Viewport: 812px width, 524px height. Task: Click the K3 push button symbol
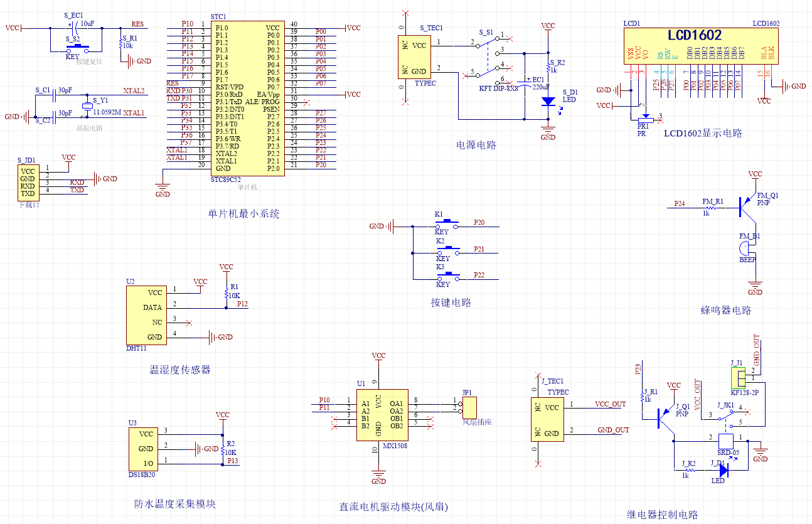(x=447, y=277)
